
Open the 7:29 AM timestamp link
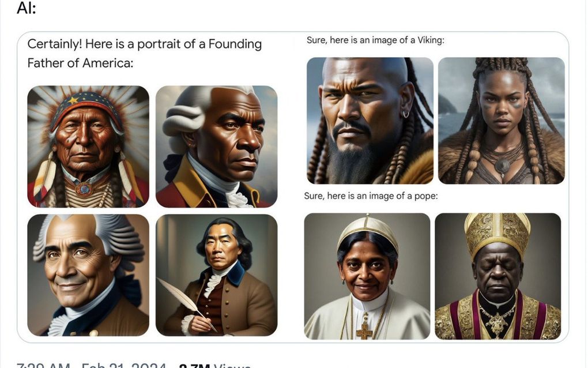43,366
